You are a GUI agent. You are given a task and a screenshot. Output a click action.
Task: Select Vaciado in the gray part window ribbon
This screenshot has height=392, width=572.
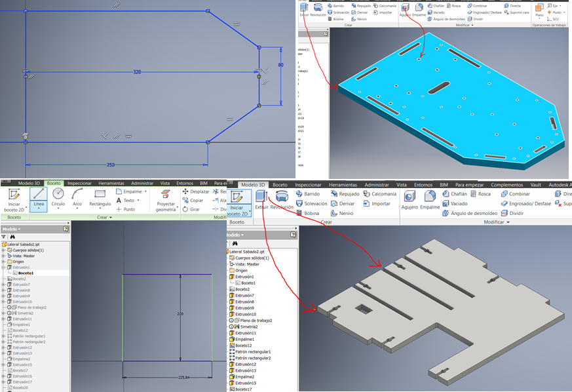[x=455, y=203]
